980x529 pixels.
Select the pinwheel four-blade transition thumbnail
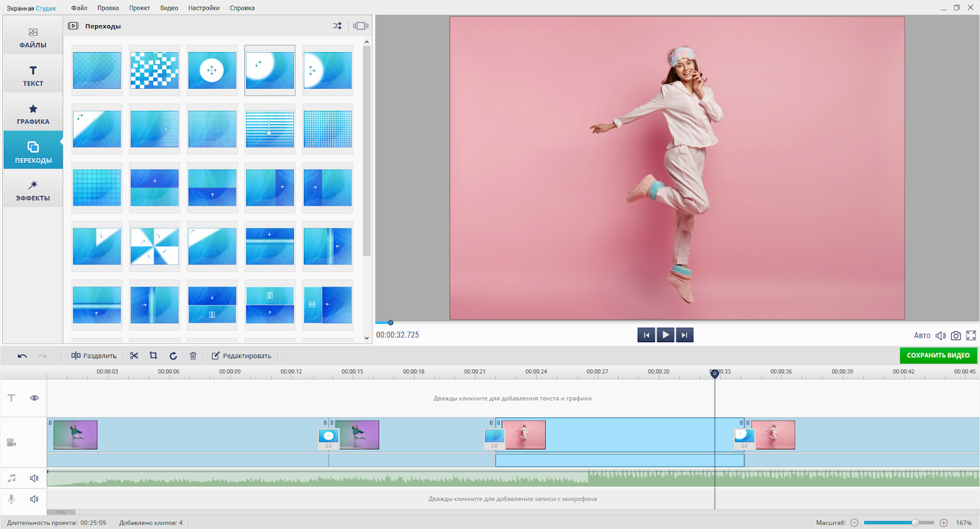click(x=154, y=246)
